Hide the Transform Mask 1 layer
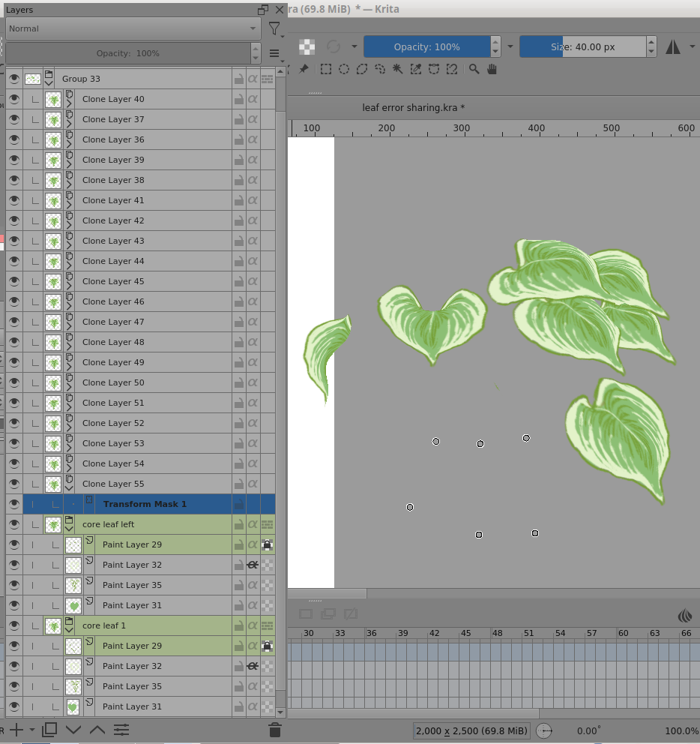Screen dimensions: 700x744 [14, 504]
